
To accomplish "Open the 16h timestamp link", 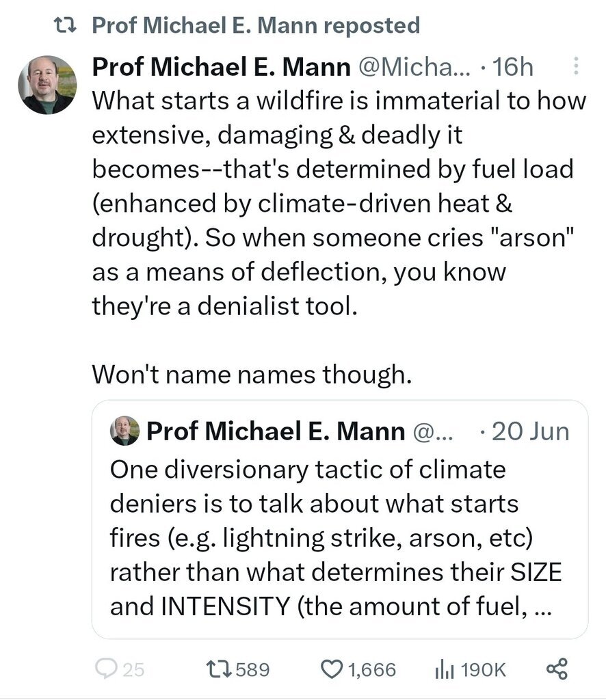I will pos(513,67).
